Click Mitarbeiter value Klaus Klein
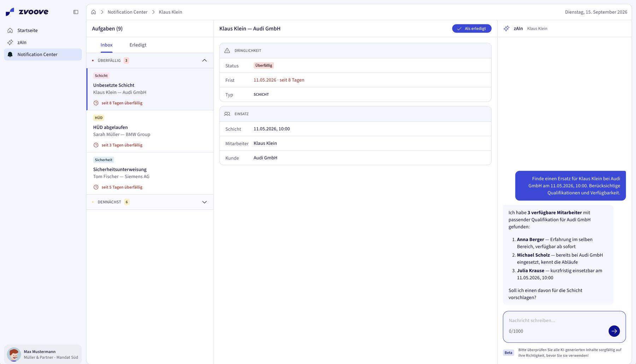This screenshot has width=636, height=364. point(265,143)
